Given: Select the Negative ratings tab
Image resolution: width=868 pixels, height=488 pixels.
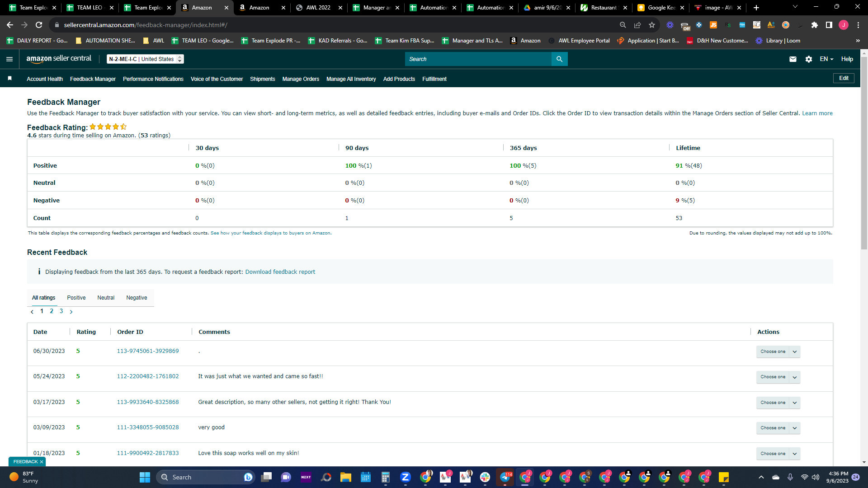Looking at the screenshot, I should point(137,298).
